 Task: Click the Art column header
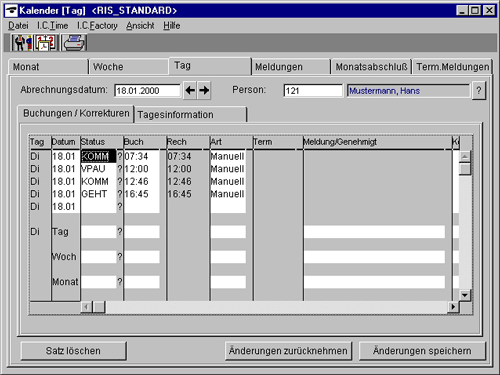pos(231,142)
